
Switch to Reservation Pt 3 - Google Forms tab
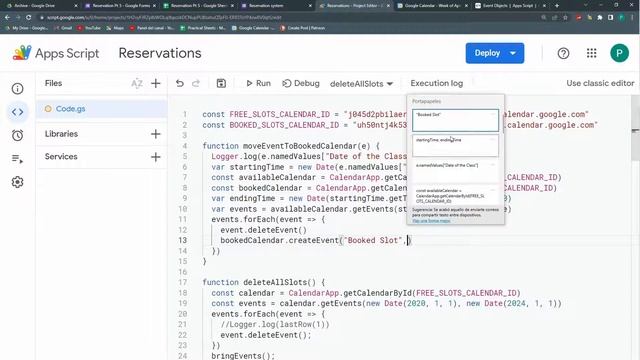[121, 6]
